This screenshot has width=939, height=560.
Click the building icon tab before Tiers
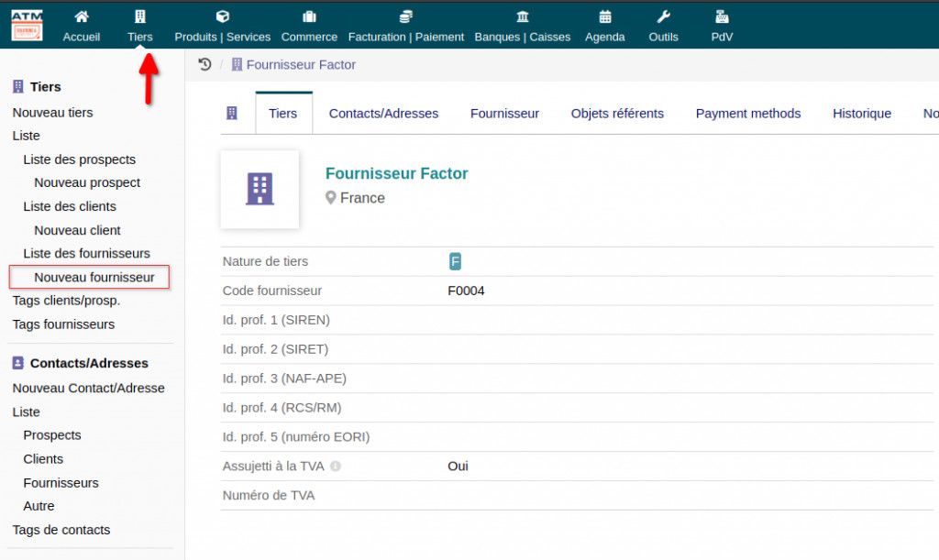click(x=232, y=113)
